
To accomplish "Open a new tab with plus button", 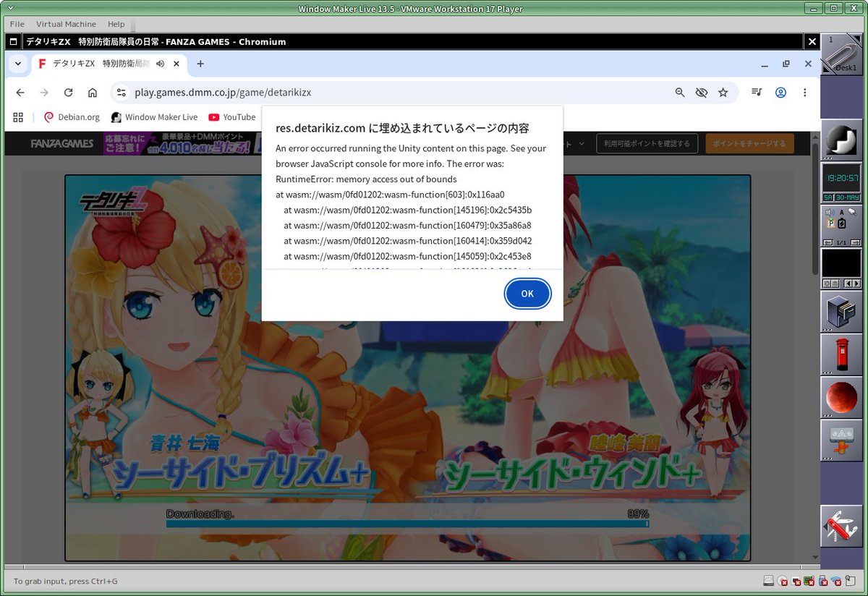I will click(x=200, y=64).
